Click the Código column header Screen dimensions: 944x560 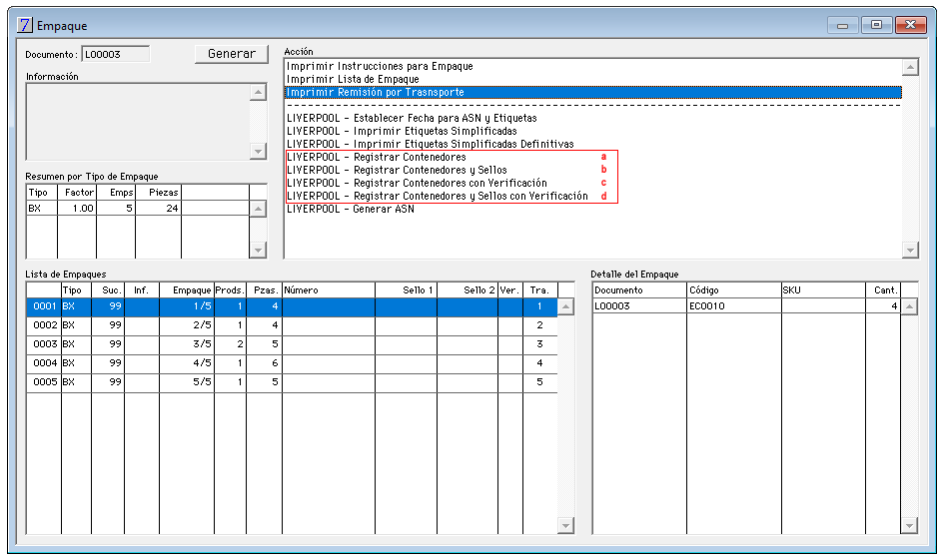tap(734, 289)
